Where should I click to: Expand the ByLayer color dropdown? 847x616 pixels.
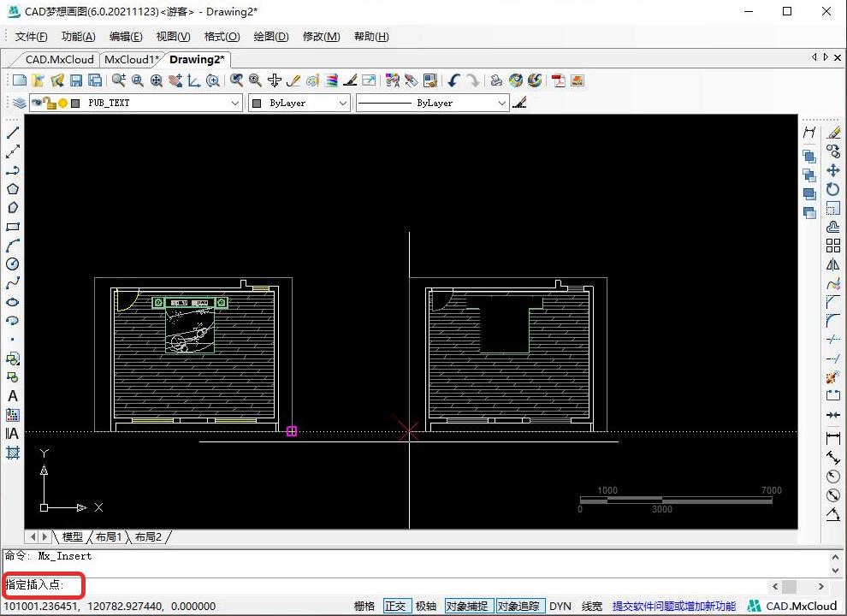click(x=343, y=103)
